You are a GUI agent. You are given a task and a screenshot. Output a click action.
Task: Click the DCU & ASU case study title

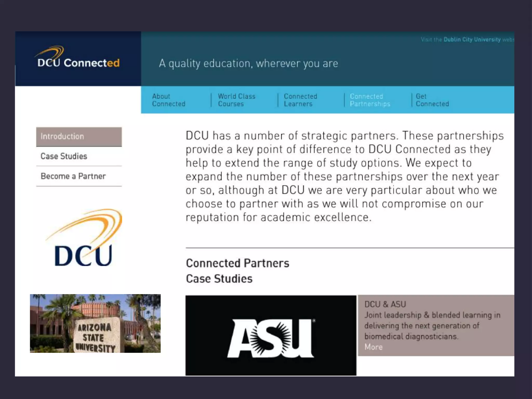click(x=385, y=304)
